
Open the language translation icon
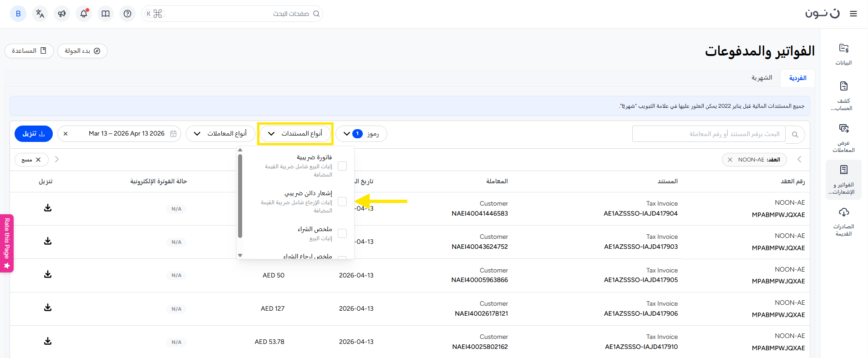click(x=40, y=14)
